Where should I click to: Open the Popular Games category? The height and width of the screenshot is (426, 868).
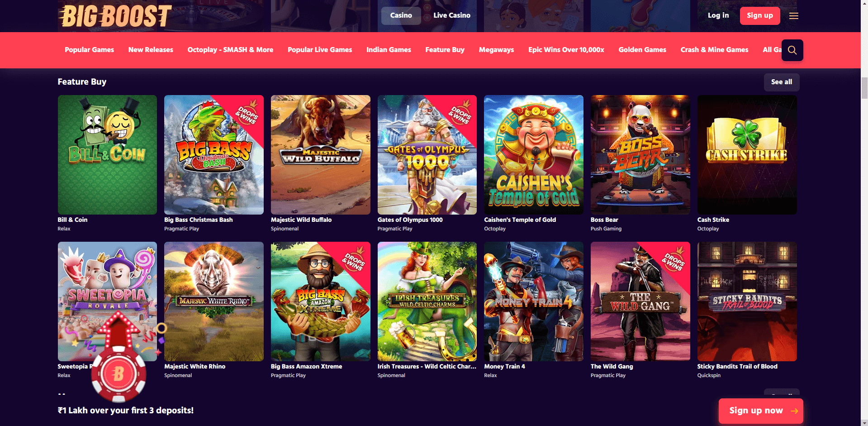(89, 50)
